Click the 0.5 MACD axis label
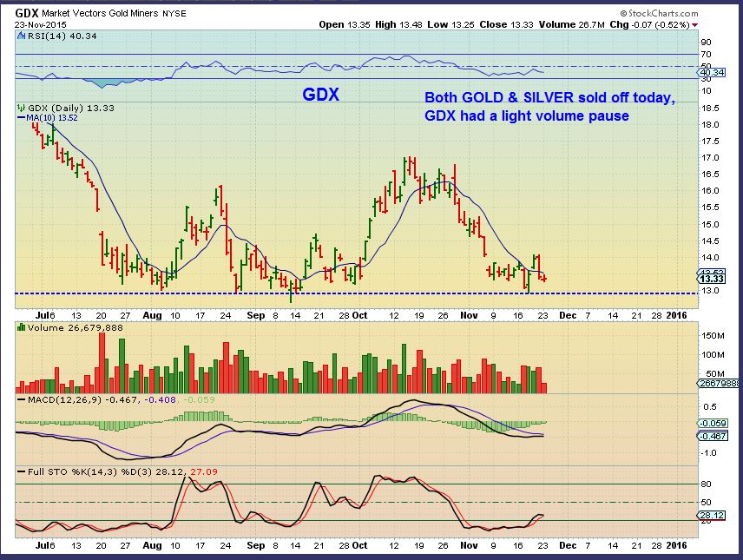Image resolution: width=743 pixels, height=560 pixels. click(x=710, y=407)
